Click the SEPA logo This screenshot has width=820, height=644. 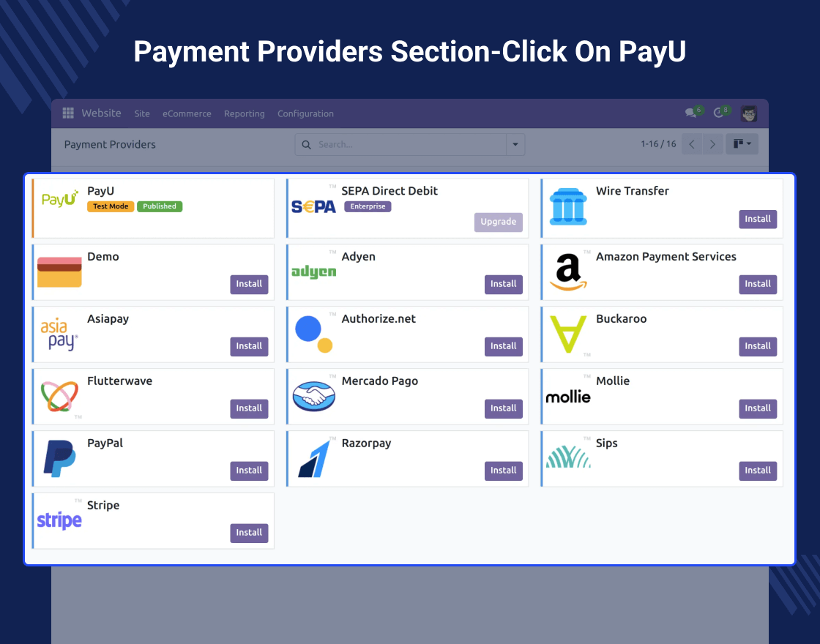coord(313,207)
